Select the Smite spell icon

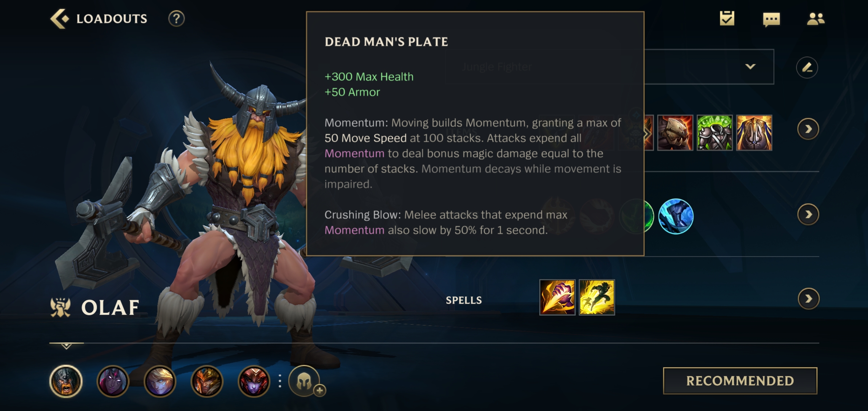tap(557, 297)
